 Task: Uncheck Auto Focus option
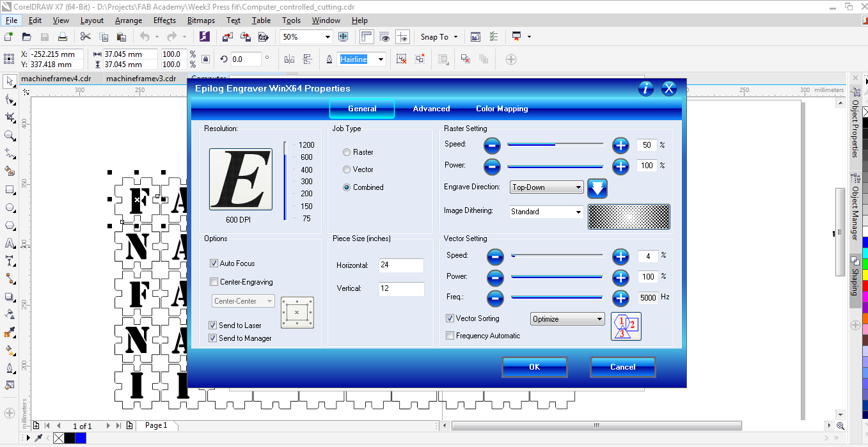(214, 263)
